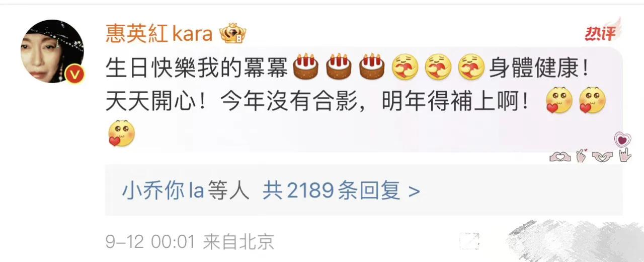Tap the 来自北京 location label
This screenshot has width=644, height=262.
pos(238,242)
